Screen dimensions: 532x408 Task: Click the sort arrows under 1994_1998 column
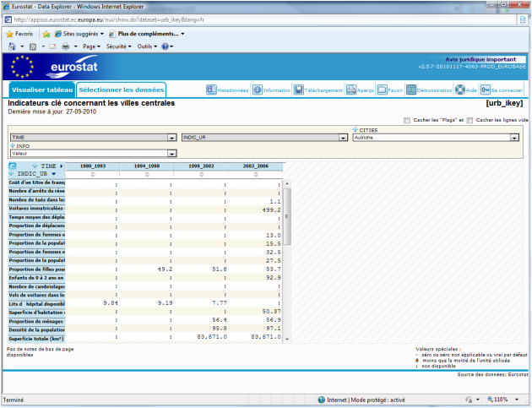[147, 174]
